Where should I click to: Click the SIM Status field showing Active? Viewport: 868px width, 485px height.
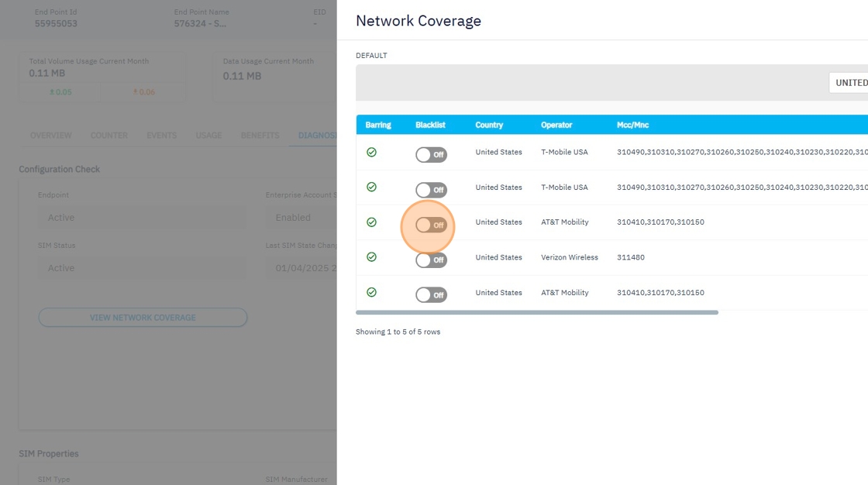143,268
